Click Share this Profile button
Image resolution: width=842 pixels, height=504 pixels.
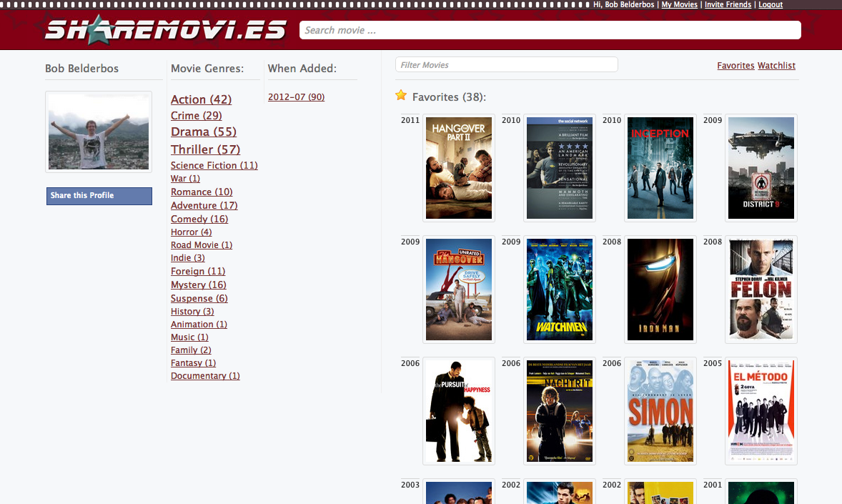(x=99, y=196)
